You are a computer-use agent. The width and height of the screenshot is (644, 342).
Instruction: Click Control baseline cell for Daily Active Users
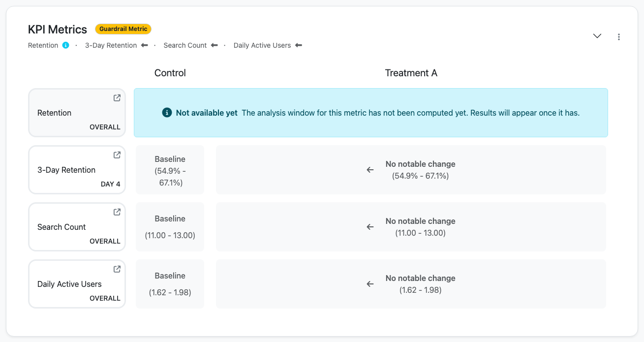tap(170, 284)
